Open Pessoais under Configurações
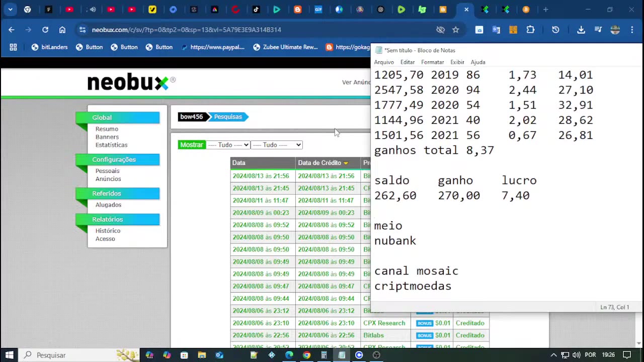 (107, 171)
